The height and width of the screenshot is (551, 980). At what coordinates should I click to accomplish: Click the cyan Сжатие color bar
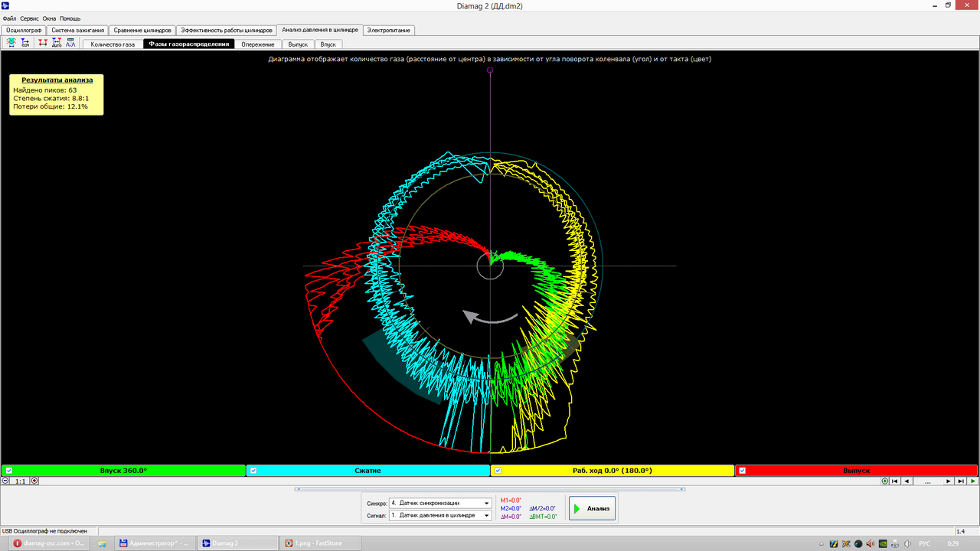pos(367,471)
